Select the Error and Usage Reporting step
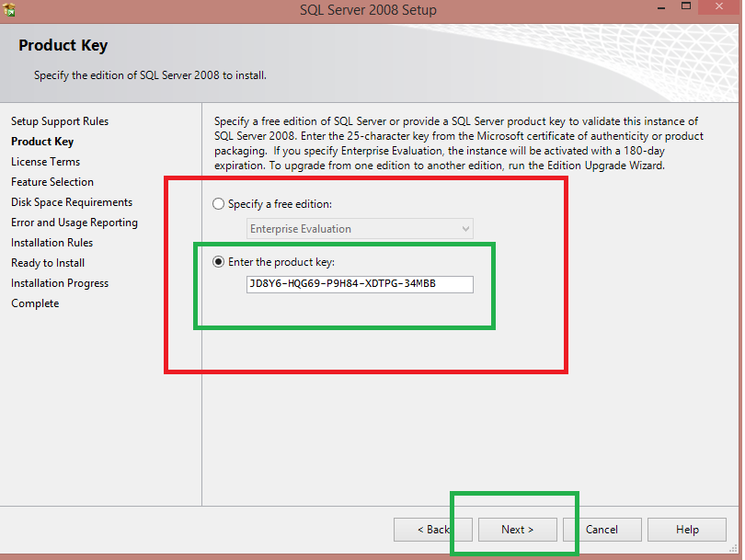Viewport: 745px width, 560px height. tap(74, 223)
